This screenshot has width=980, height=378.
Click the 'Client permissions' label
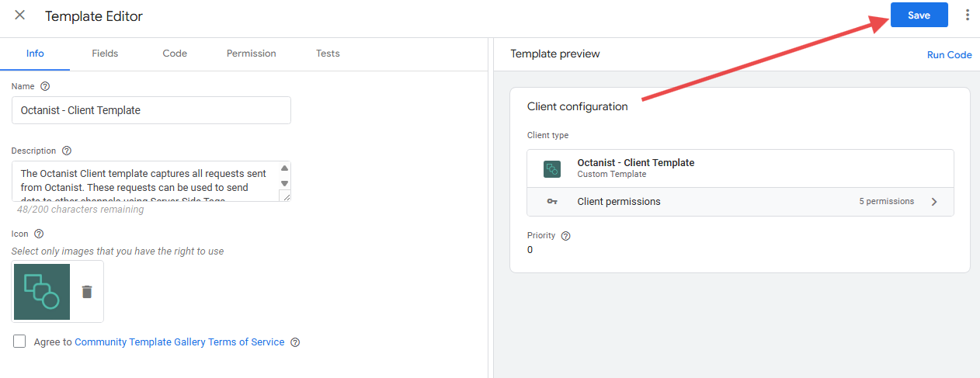click(x=619, y=202)
